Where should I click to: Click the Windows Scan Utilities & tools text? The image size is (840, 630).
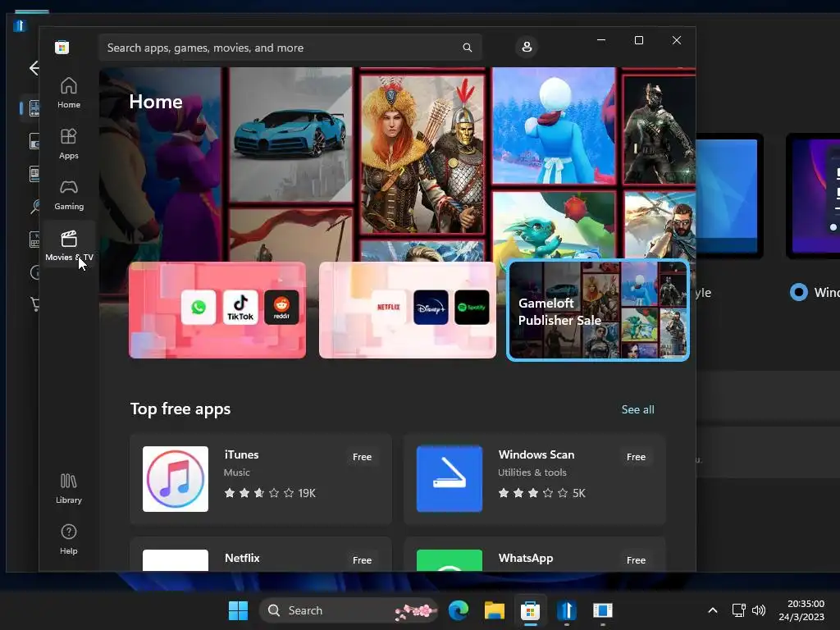[532, 472]
